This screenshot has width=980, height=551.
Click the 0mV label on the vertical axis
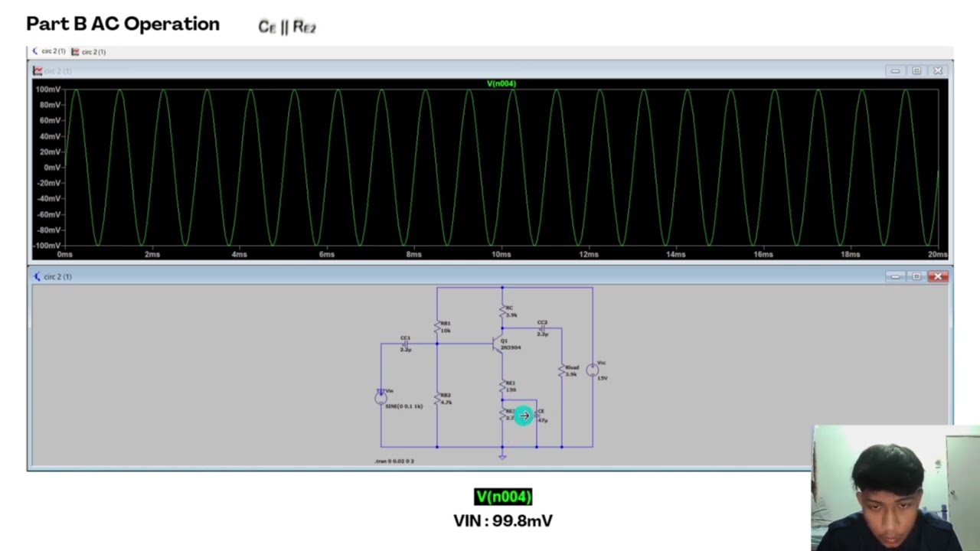52,168
